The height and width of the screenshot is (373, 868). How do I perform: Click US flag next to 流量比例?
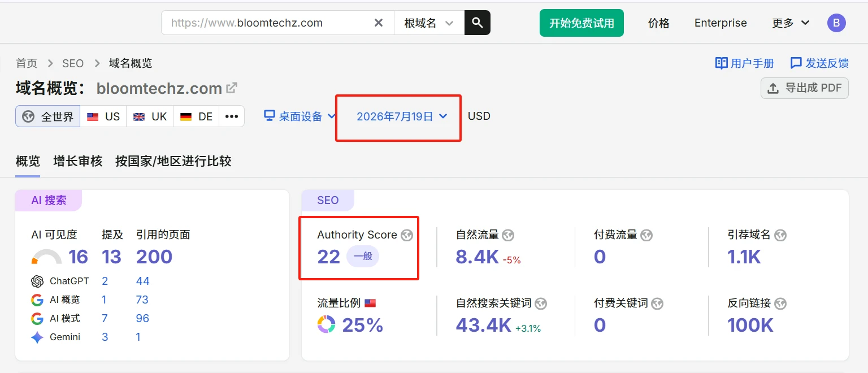[370, 303]
